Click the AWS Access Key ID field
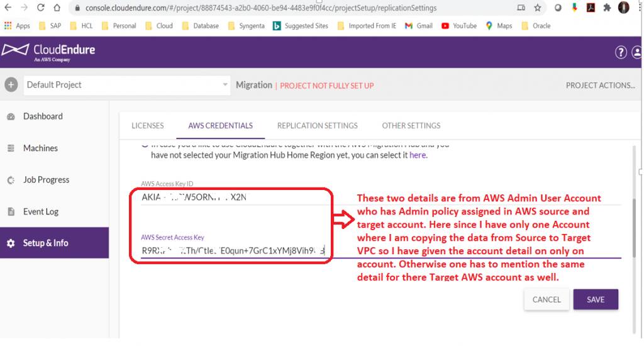 point(380,198)
